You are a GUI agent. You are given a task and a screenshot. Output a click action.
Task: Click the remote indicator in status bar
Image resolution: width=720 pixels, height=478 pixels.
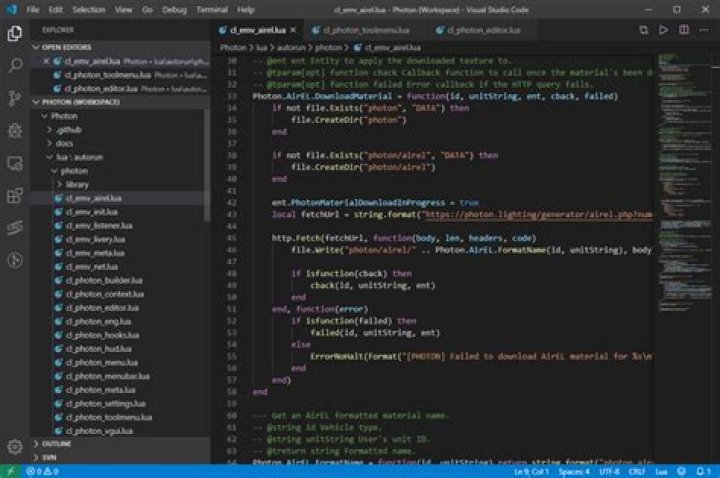point(10,471)
